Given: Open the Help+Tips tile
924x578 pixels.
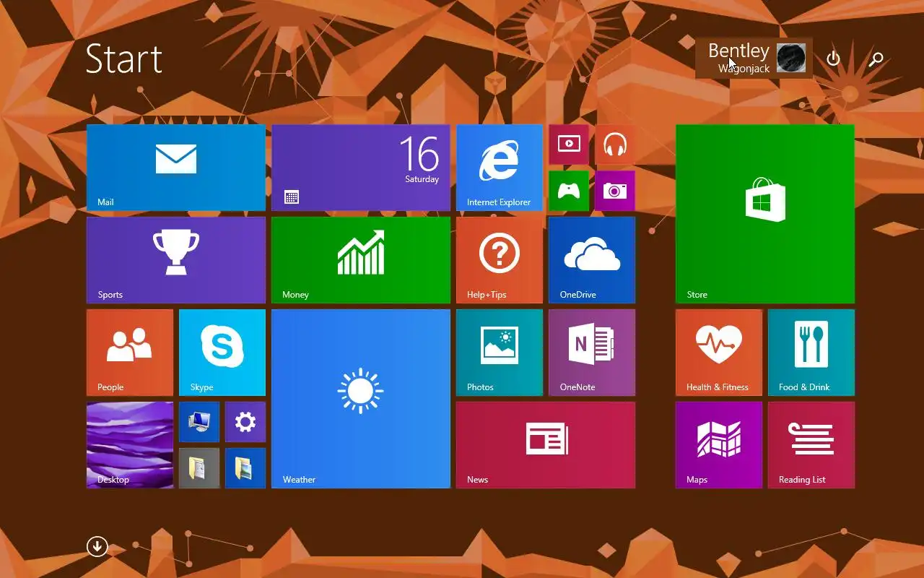Looking at the screenshot, I should point(500,260).
